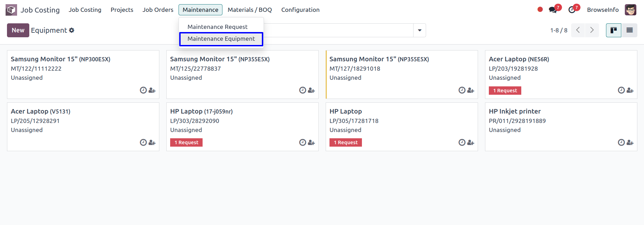
Task: Select Maintenance Equipment from dropdown
Action: pos(221,39)
